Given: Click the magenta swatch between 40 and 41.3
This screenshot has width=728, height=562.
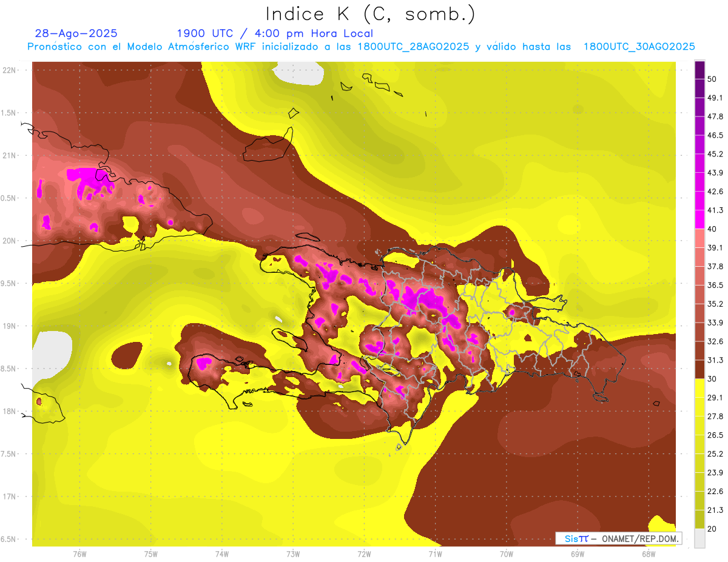Looking at the screenshot, I should coord(699,219).
